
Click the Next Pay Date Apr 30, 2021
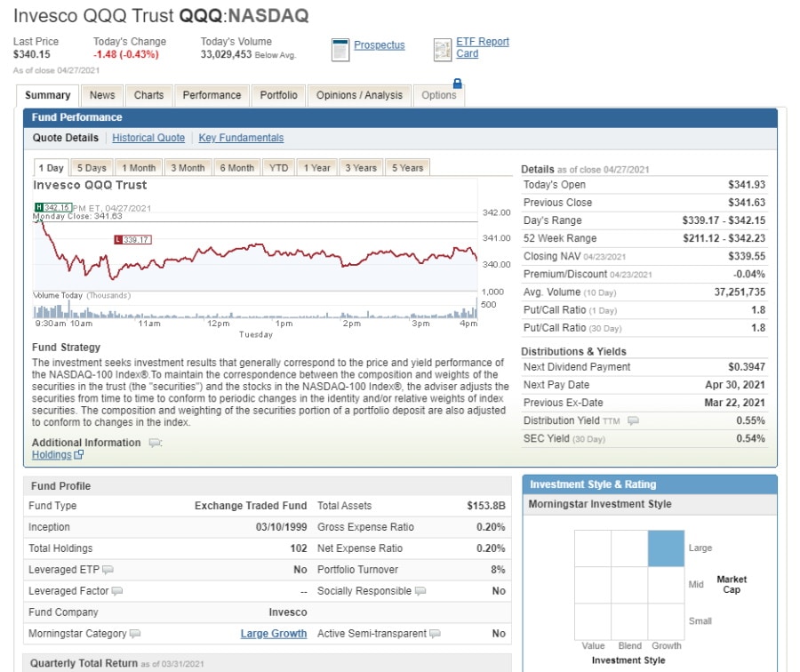pyautogui.click(x=735, y=385)
